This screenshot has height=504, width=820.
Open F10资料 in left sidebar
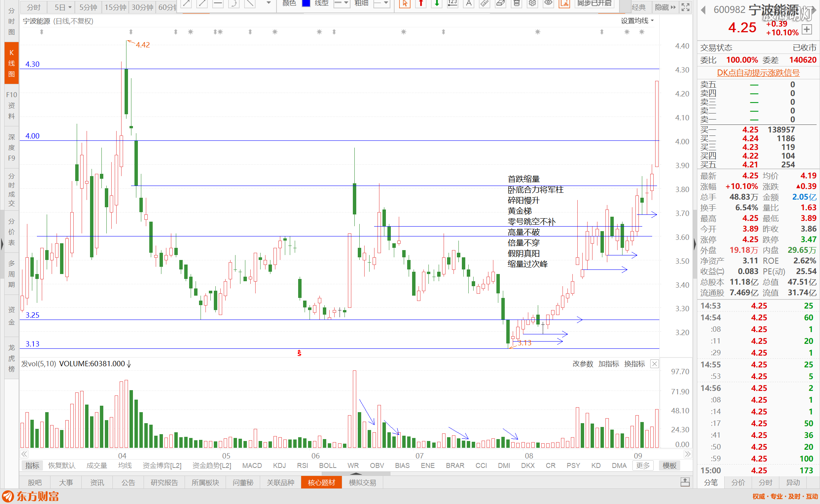tap(11, 105)
